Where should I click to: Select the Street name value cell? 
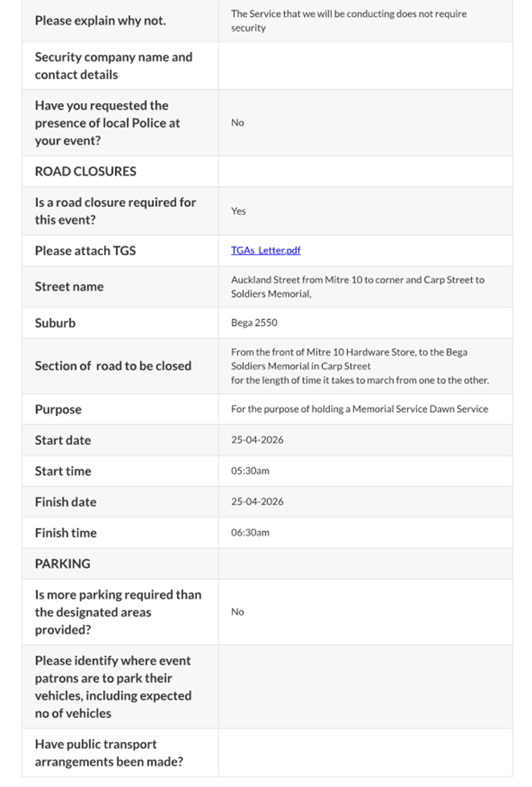pos(357,286)
